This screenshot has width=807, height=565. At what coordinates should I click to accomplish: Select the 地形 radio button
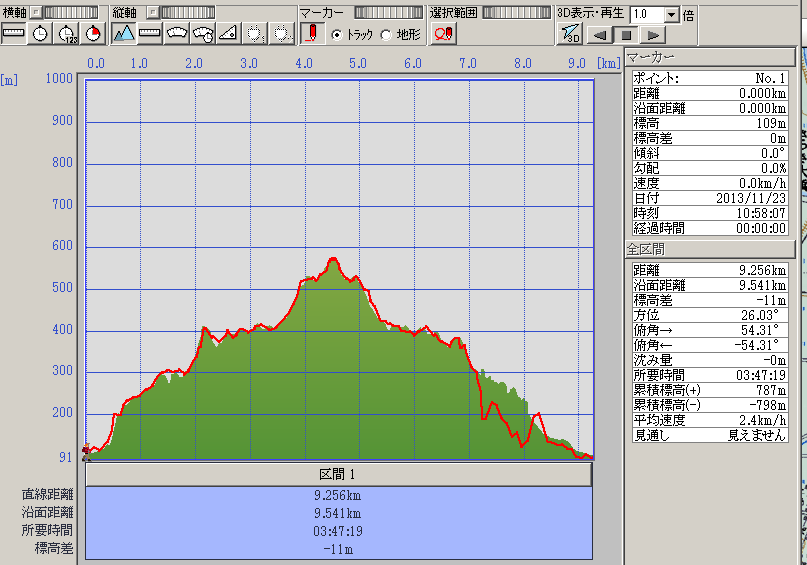coord(386,34)
